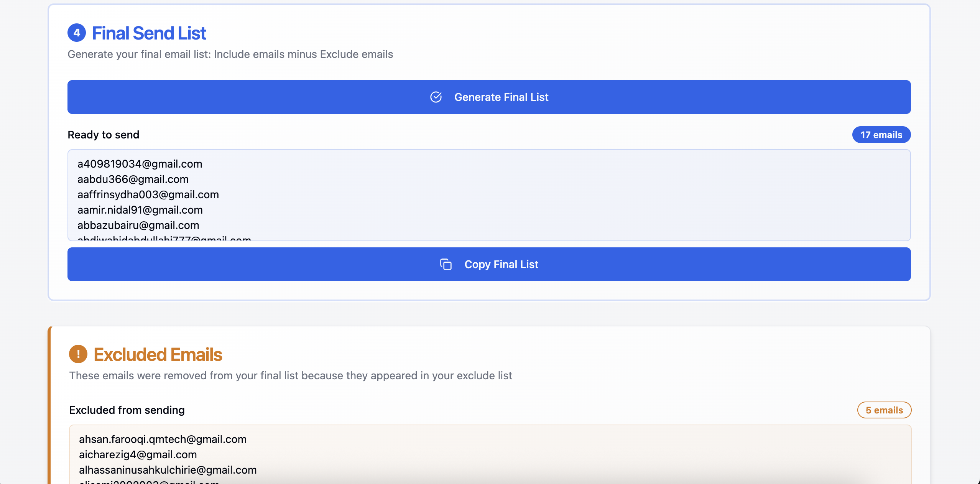Click the 5 emails count badge

point(884,410)
